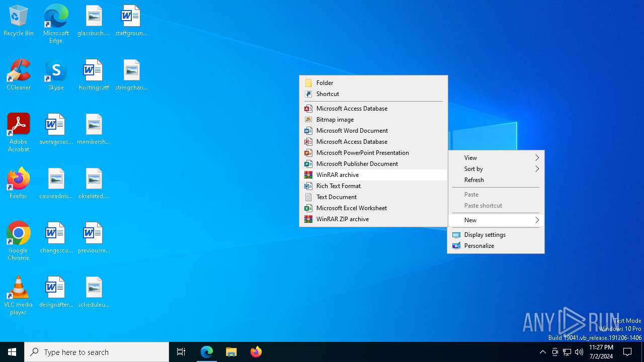Select the stringchan image file on the desktop
Screen dimensions: 644x362
pyautogui.click(x=131, y=75)
